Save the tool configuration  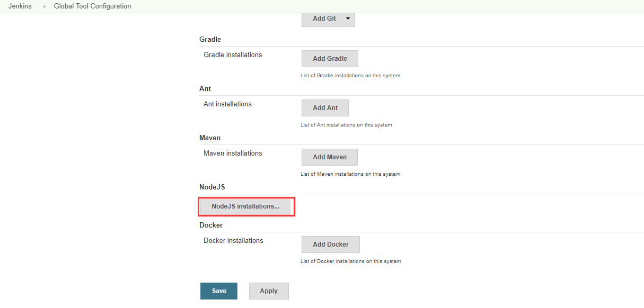pyautogui.click(x=219, y=291)
